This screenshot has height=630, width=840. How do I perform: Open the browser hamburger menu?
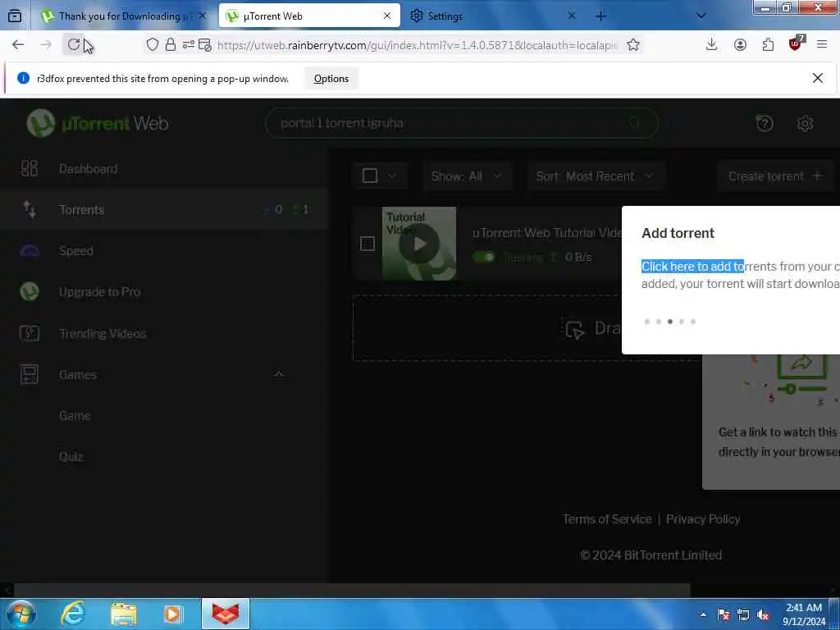tap(822, 45)
